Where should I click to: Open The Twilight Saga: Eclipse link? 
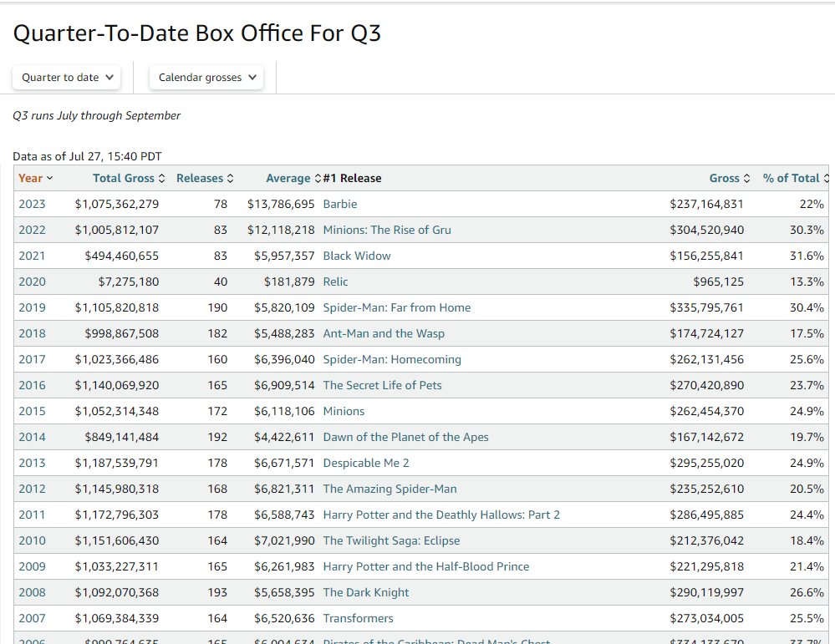(391, 540)
